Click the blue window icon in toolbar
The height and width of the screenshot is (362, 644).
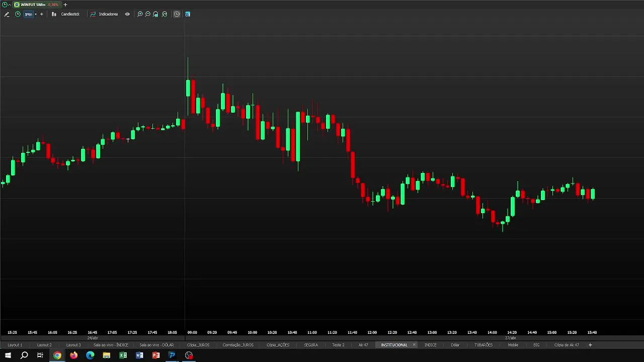188,14
